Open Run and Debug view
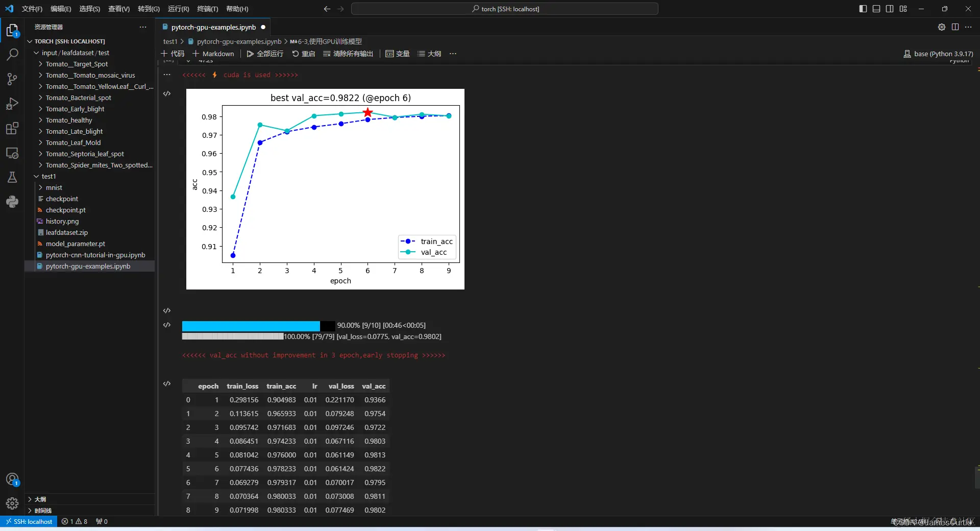 (12, 104)
